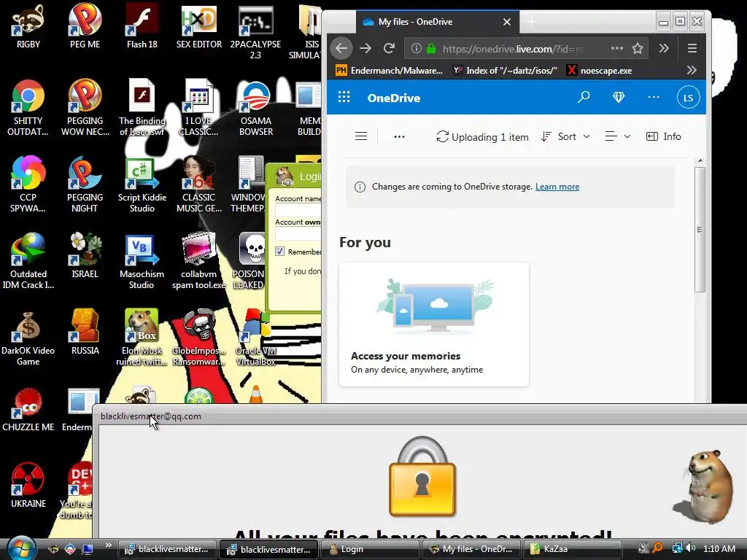747x560 pixels.
Task: Open DarkOK Video Game shortcut
Action: 28,338
